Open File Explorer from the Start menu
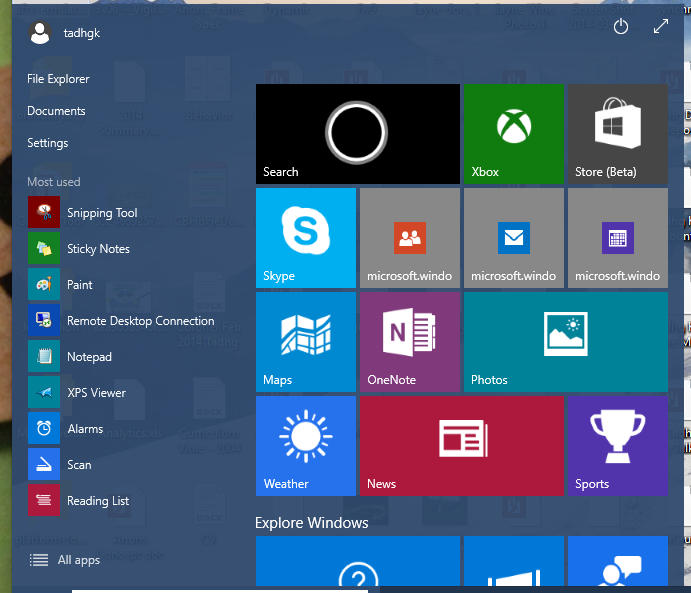Screen dimensions: 691x593 pyautogui.click(x=58, y=79)
